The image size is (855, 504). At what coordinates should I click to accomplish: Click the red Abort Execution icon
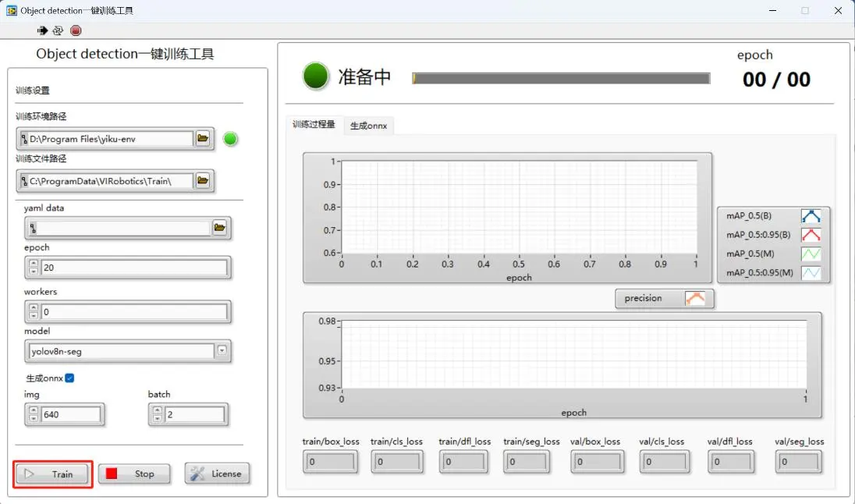[76, 30]
